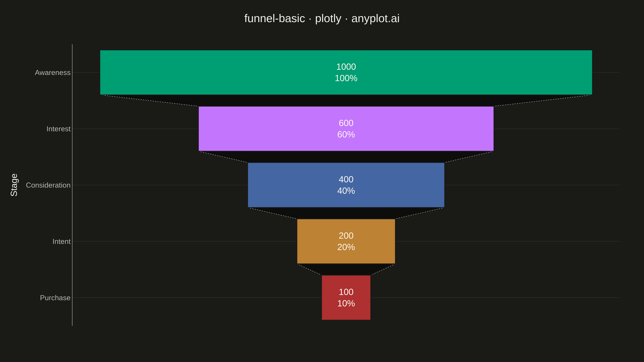The image size is (644, 362).
Task: Click connector between Awareness and Interest
Action: click(346, 101)
